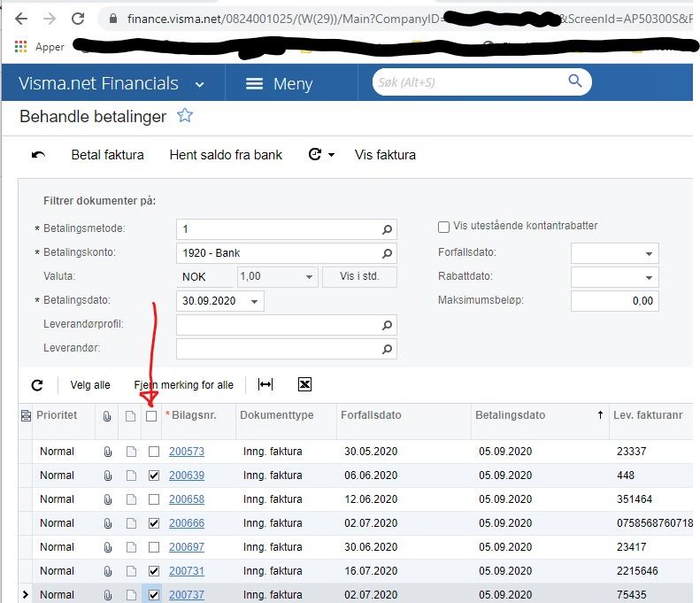Open Betalingsdato date picker dropdown
This screenshot has height=603, width=700.
(x=254, y=301)
